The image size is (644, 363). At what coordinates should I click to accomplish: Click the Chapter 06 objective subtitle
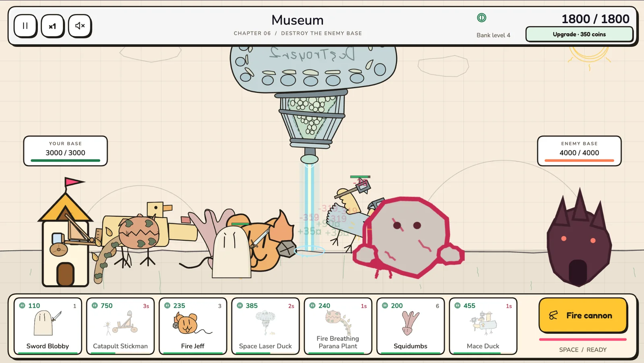[x=297, y=33]
